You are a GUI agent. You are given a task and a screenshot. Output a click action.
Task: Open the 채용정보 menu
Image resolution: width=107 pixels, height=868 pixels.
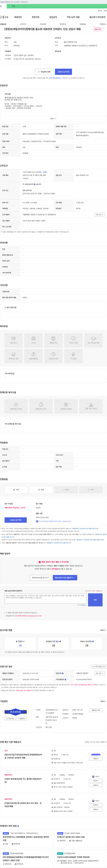[x=18, y=17]
